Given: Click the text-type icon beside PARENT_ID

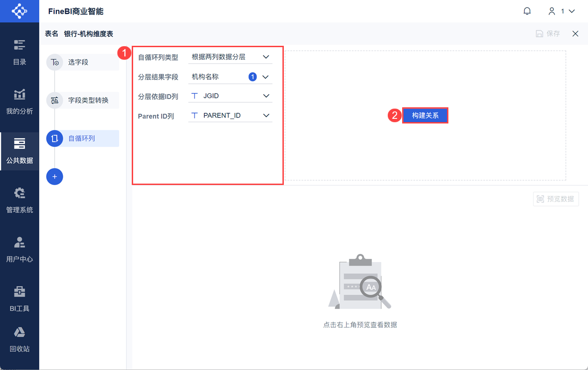Looking at the screenshot, I should [x=195, y=115].
